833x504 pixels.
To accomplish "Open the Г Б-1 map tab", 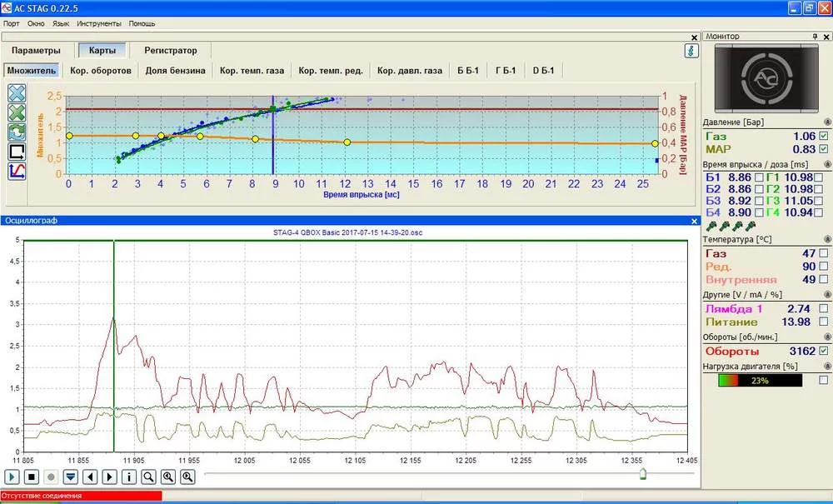I will (506, 71).
